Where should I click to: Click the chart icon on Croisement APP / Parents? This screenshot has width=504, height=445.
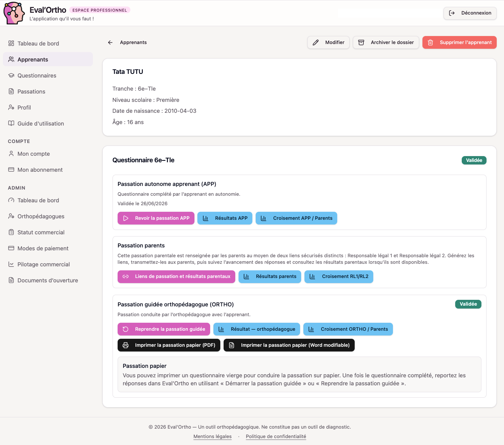264,218
